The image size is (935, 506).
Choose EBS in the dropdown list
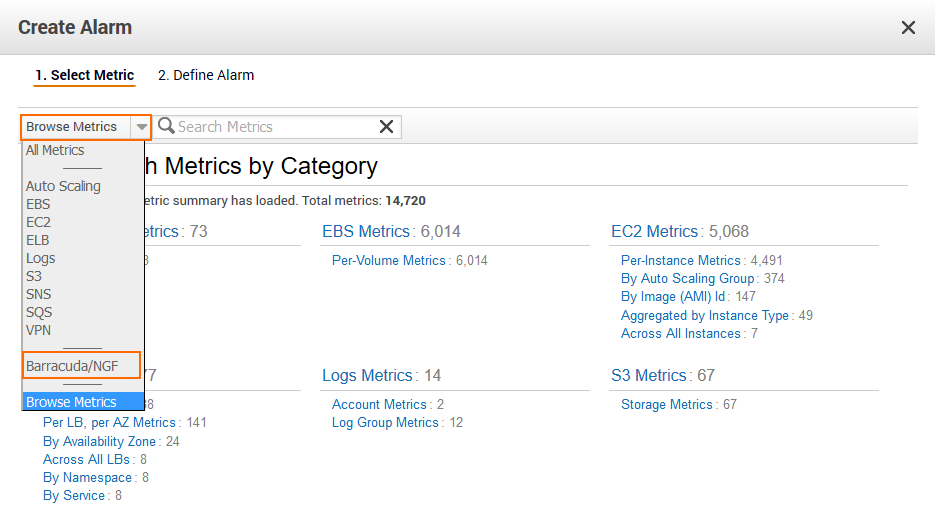pyautogui.click(x=38, y=204)
